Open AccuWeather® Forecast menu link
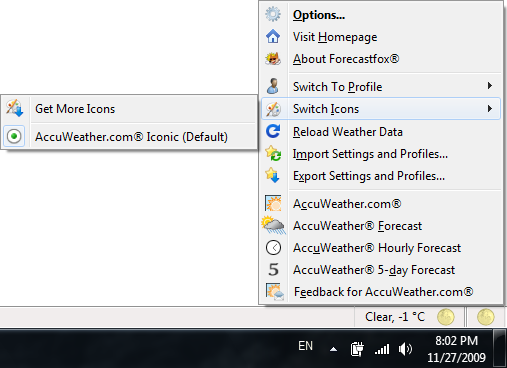Image resolution: width=507 pixels, height=368 pixels. coord(381,225)
